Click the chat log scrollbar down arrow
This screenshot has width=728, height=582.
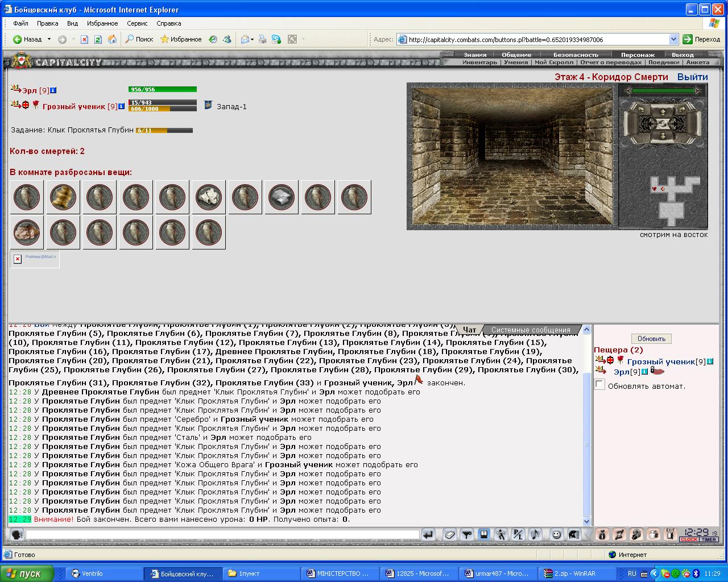(x=587, y=521)
